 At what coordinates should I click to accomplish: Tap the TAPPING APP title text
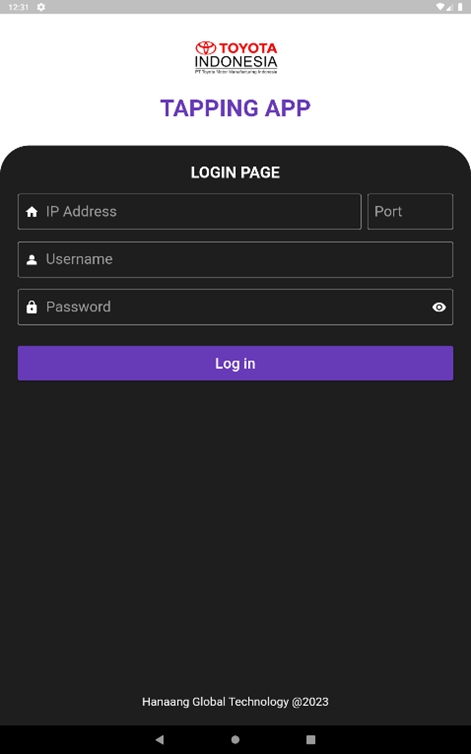235,108
